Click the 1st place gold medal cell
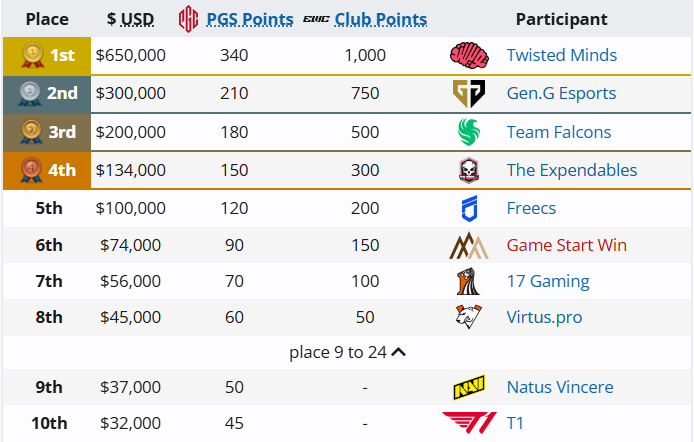The image size is (694, 442). [x=48, y=56]
